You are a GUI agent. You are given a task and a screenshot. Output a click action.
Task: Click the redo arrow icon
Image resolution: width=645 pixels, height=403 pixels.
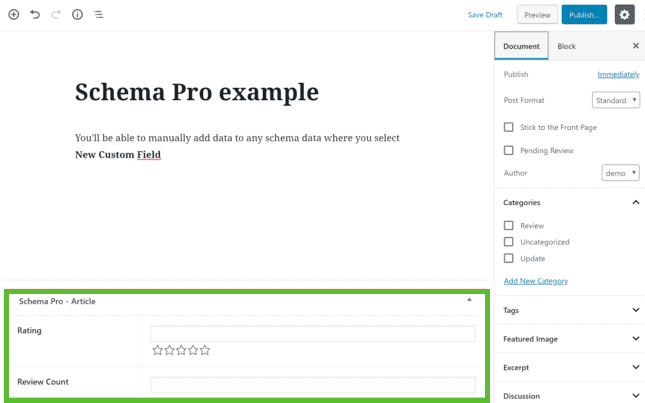[x=56, y=15]
